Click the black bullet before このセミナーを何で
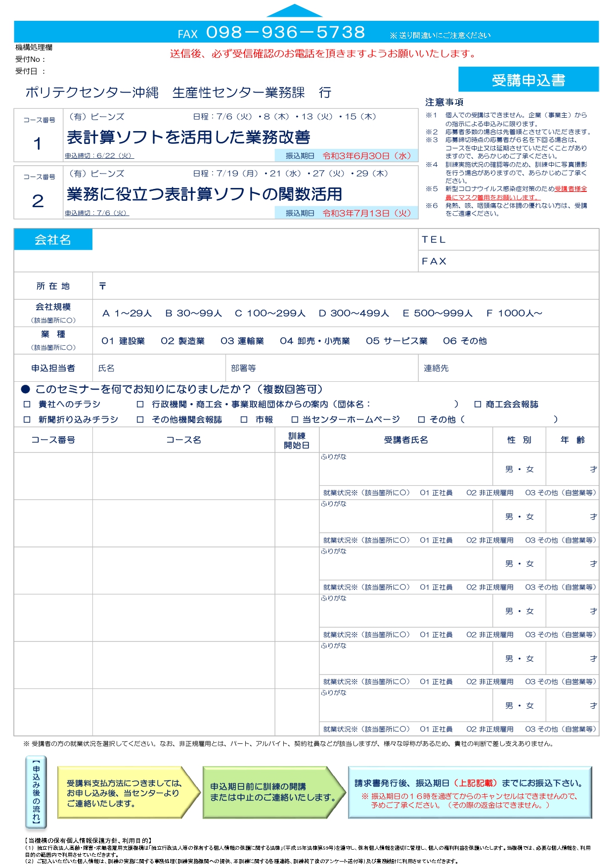613x868 pixels. pyautogui.click(x=26, y=389)
